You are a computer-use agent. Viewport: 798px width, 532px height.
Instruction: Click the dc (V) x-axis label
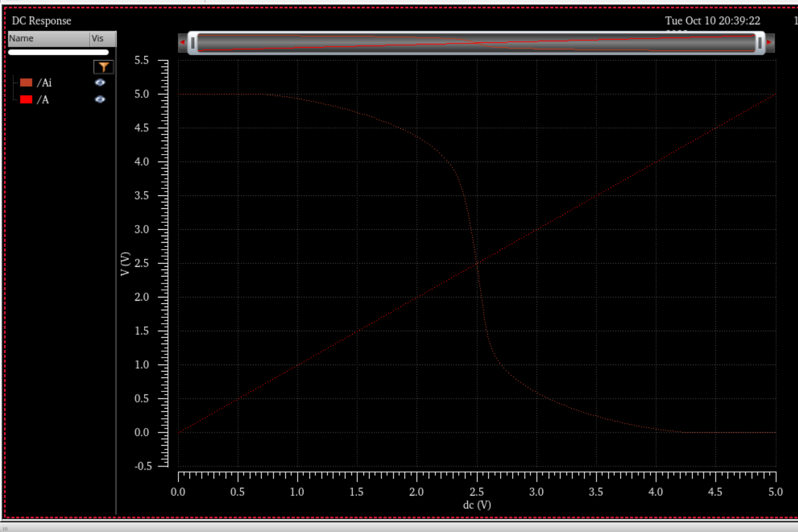[x=477, y=505]
